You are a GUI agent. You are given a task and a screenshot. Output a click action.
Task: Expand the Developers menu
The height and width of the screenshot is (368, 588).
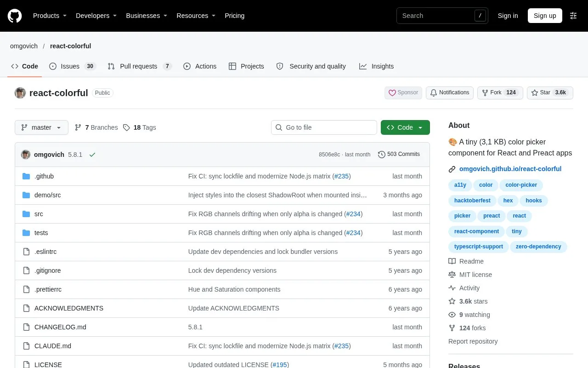(96, 16)
